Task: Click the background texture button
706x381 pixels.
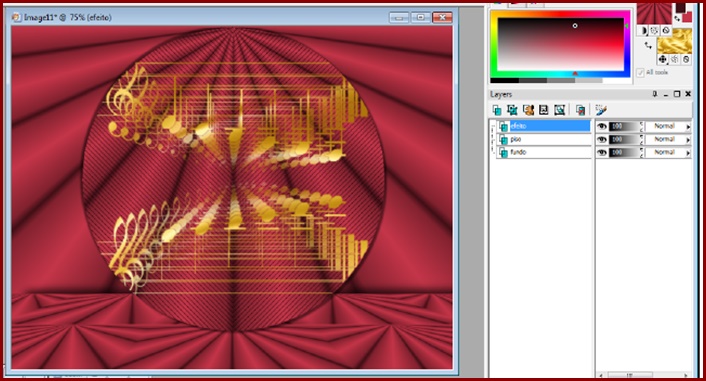Action: [674, 59]
